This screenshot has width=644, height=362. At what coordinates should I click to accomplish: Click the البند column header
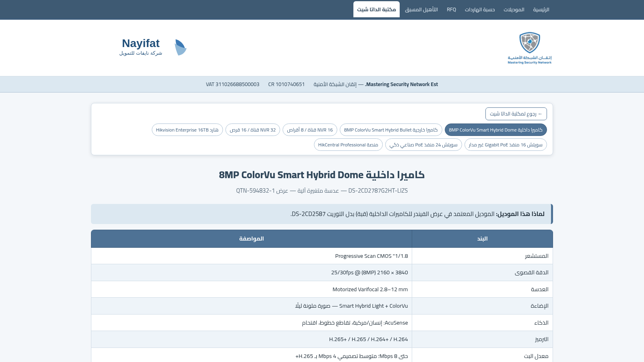(x=482, y=239)
